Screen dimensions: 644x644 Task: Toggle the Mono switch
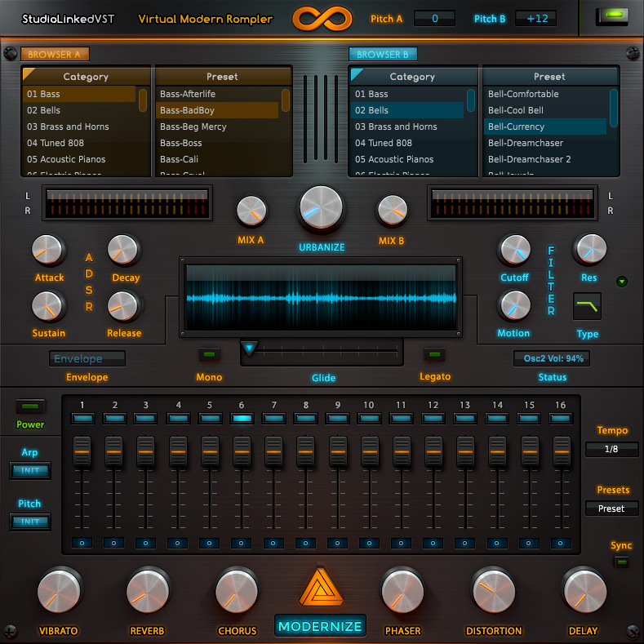pyautogui.click(x=209, y=354)
